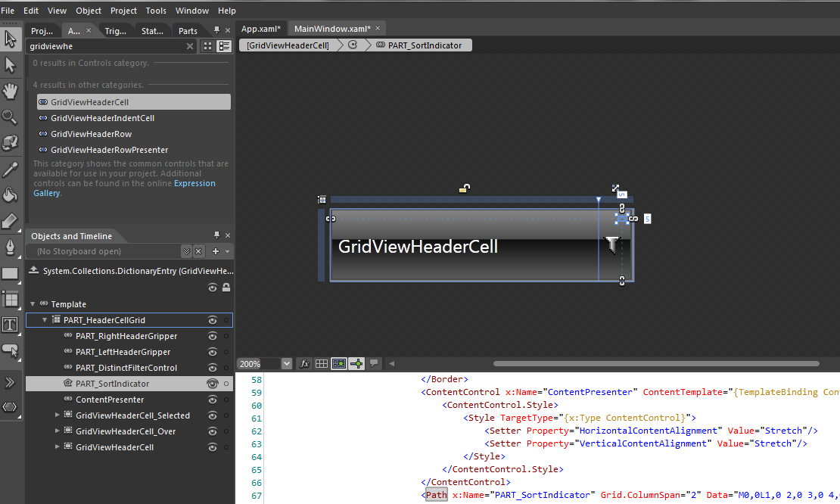Toggle visibility of PART_RightHeaderGripper
This screenshot has width=840, height=504.
coord(213,336)
